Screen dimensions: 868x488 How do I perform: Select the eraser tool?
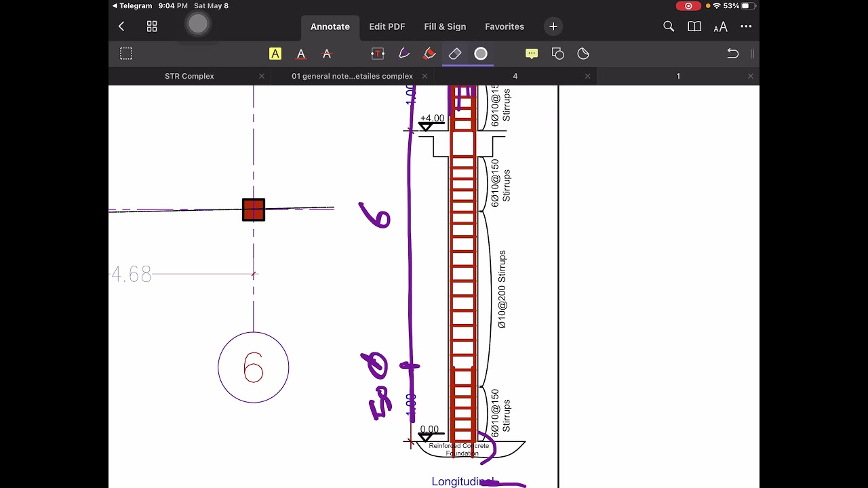tap(455, 54)
